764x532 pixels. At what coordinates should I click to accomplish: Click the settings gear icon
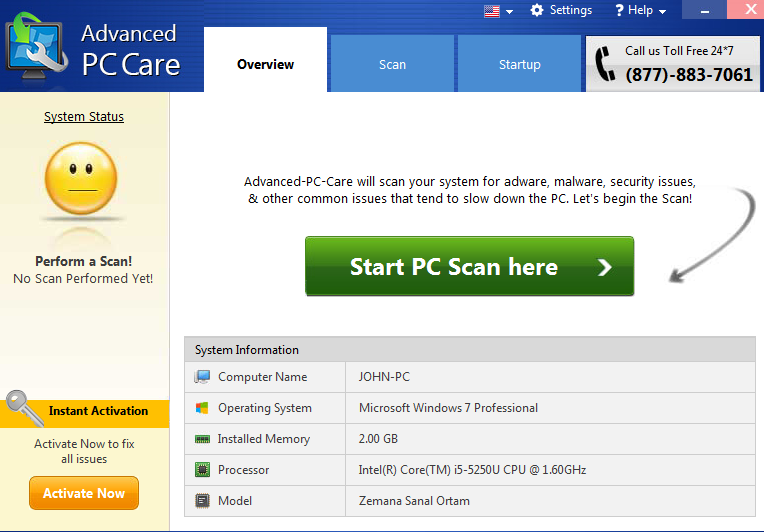coord(537,10)
